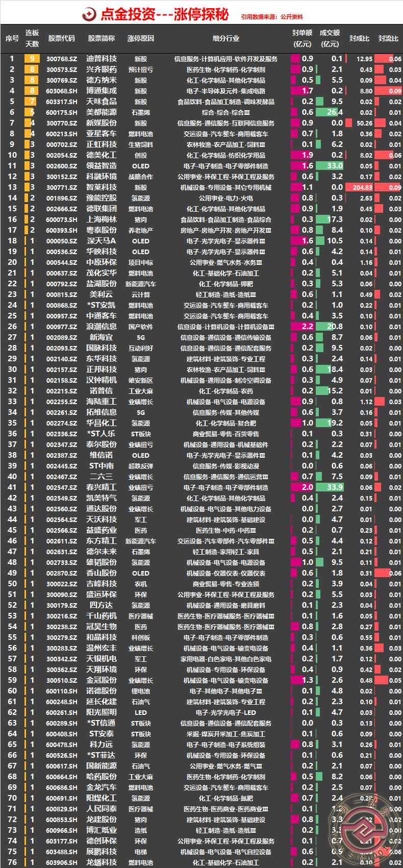This screenshot has width=403, height=868.
Task: Click the 点金投资 red logo icon
Action: click(x=89, y=14)
